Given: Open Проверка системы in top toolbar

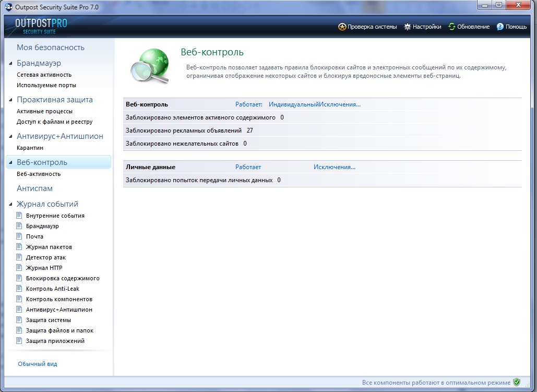Looking at the screenshot, I should coord(372,27).
